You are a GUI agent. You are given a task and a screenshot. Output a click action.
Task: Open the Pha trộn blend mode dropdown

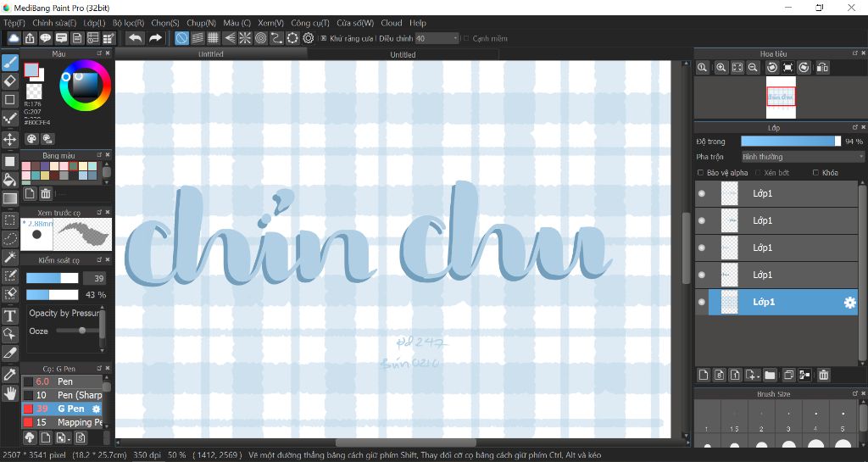(803, 157)
